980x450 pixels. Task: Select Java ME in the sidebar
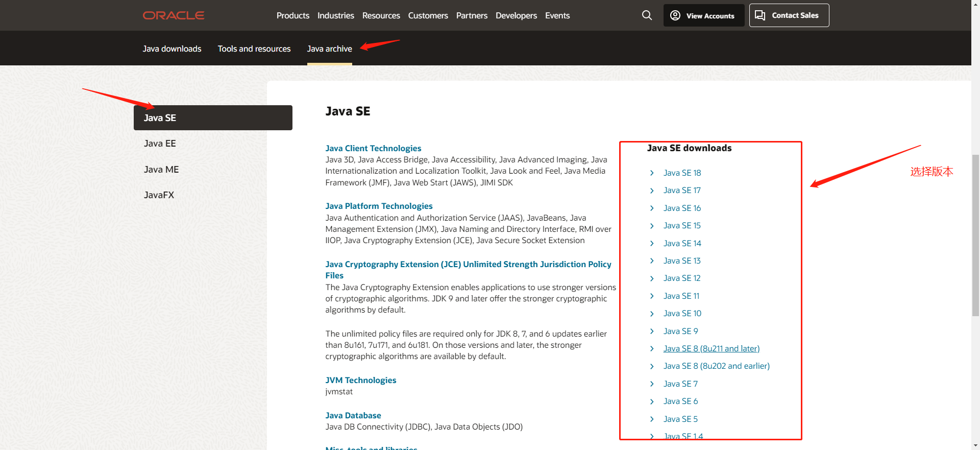[161, 170]
